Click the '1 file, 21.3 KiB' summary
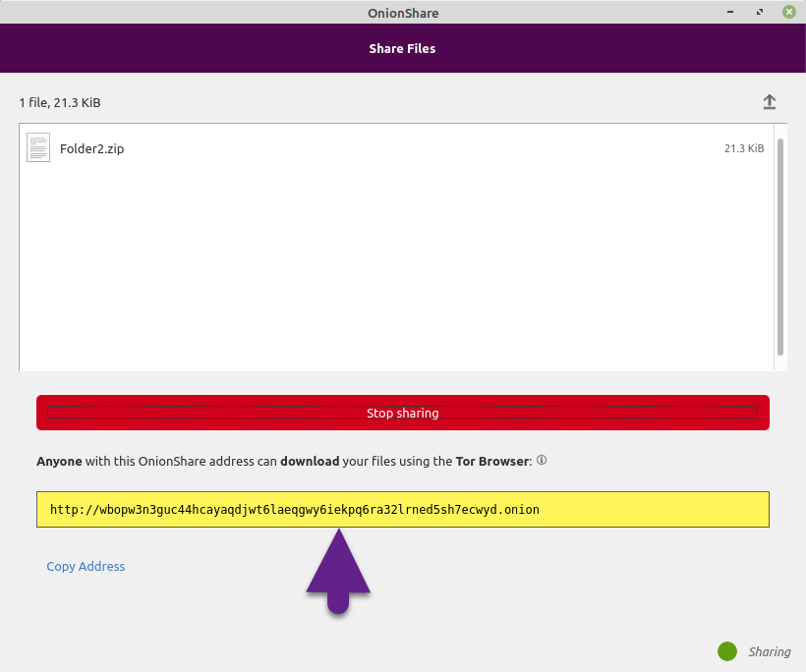This screenshot has width=806, height=672. (x=60, y=103)
